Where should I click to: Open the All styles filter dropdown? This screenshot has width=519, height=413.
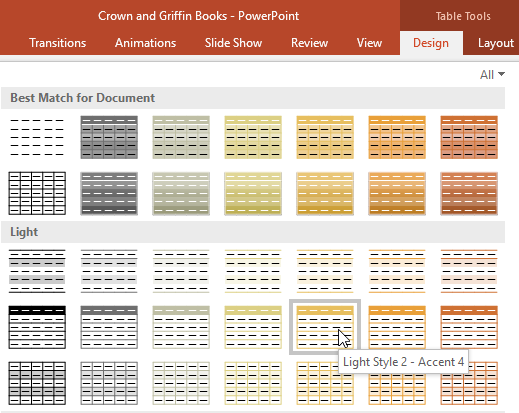click(492, 75)
